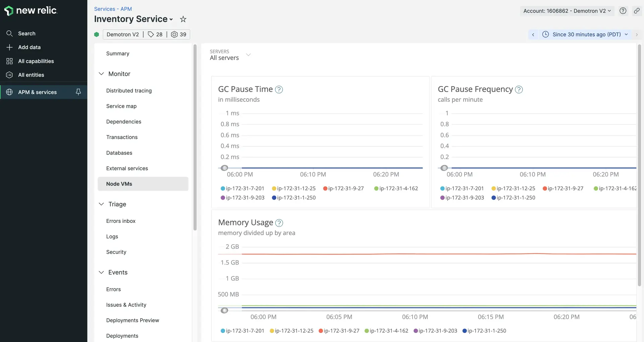644x342 pixels.
Task: Click the Add data button
Action: coord(29,47)
